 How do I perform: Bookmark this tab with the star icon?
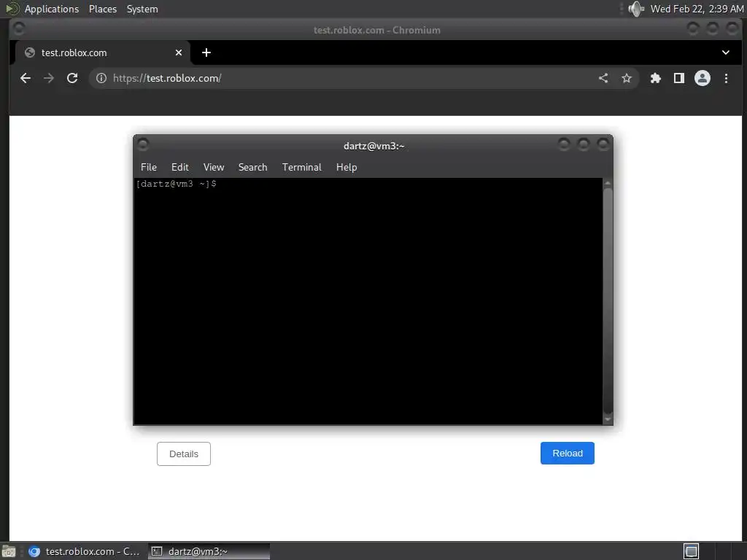pyautogui.click(x=627, y=78)
